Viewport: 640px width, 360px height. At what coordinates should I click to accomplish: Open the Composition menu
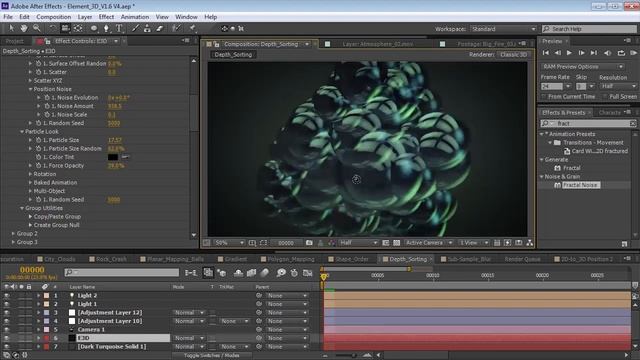click(x=53, y=17)
